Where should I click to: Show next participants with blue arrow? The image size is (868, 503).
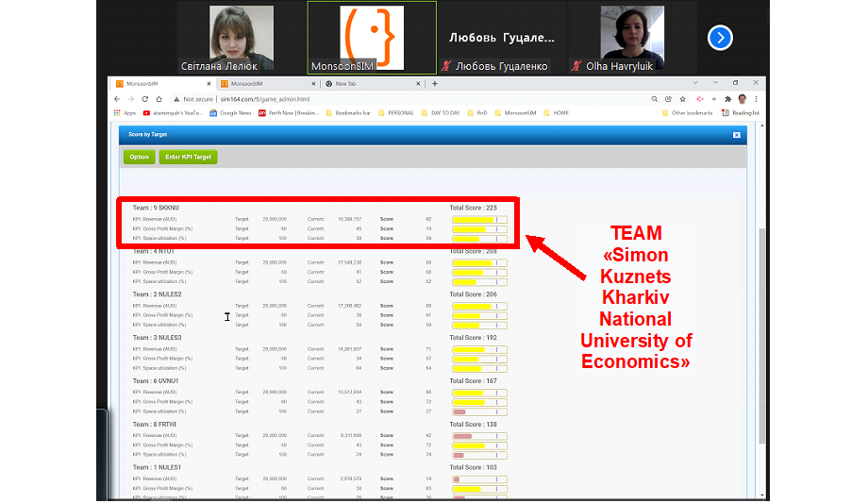tap(720, 38)
